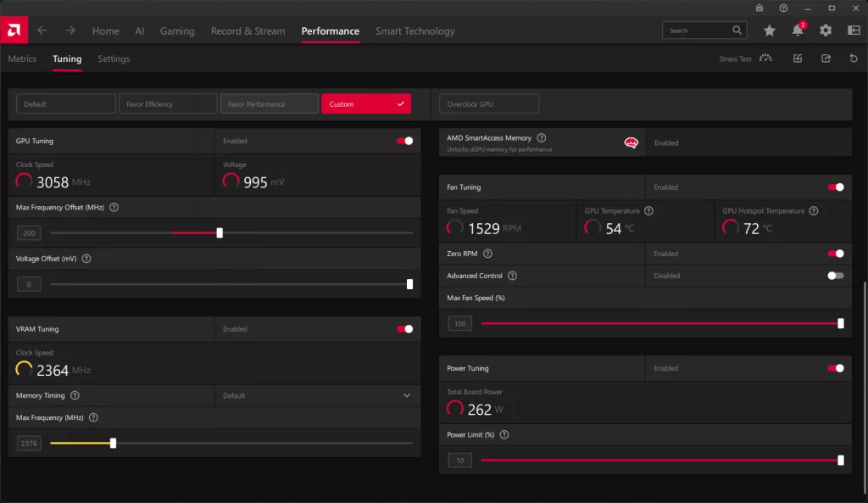The width and height of the screenshot is (868, 503).
Task: Click the VRAM Max Frequency value box 2376
Action: 29,443
